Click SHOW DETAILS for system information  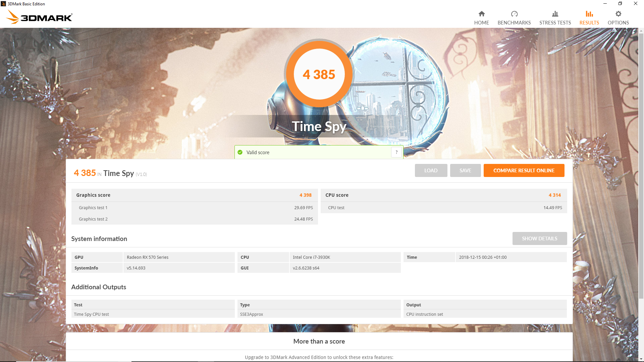point(539,238)
